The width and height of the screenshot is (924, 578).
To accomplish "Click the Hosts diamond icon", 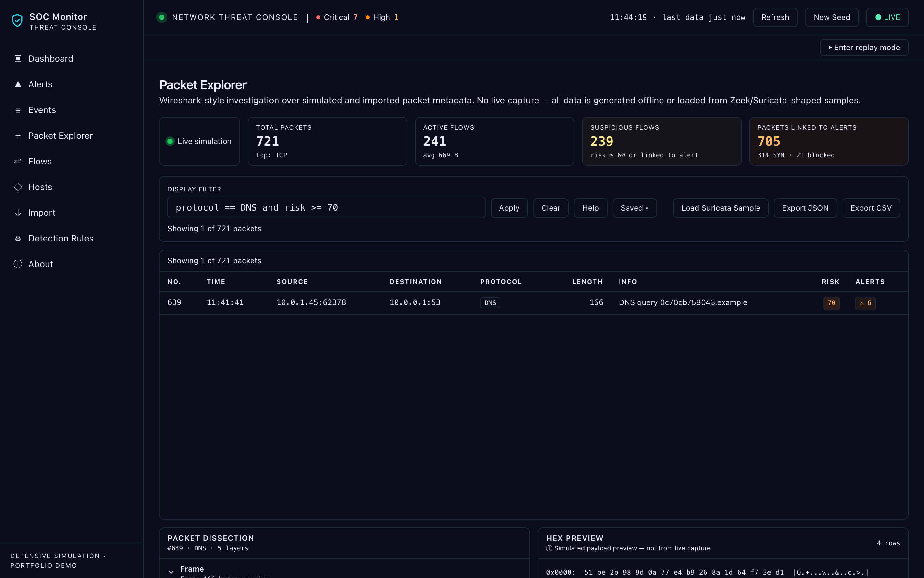I will tap(18, 187).
